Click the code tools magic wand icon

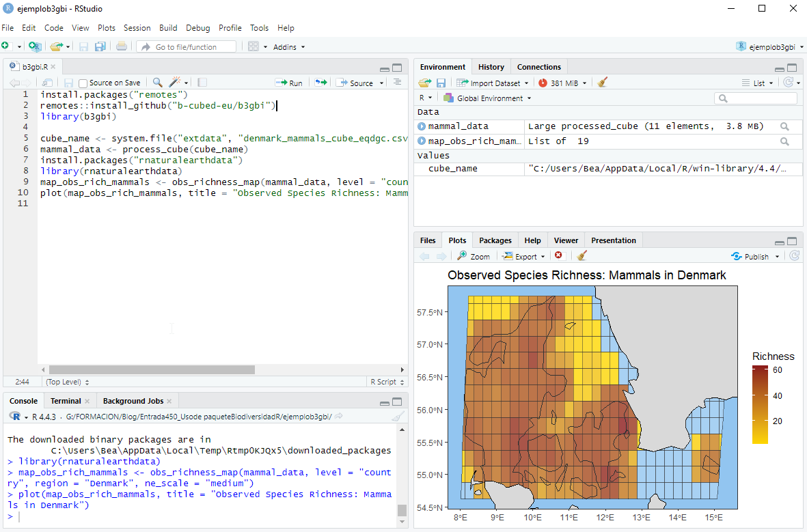(175, 83)
